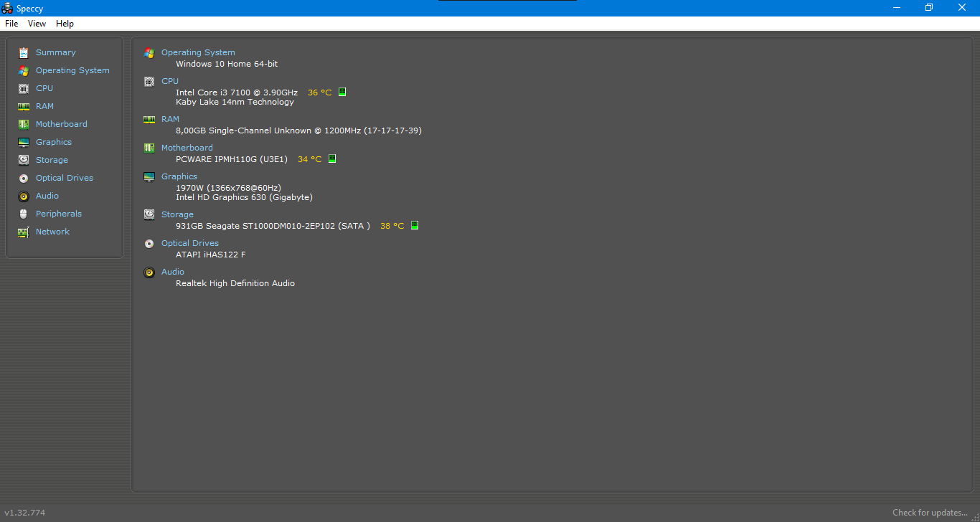Switch to the RAM sidebar section
Screen dimensions: 980x522
(44, 106)
